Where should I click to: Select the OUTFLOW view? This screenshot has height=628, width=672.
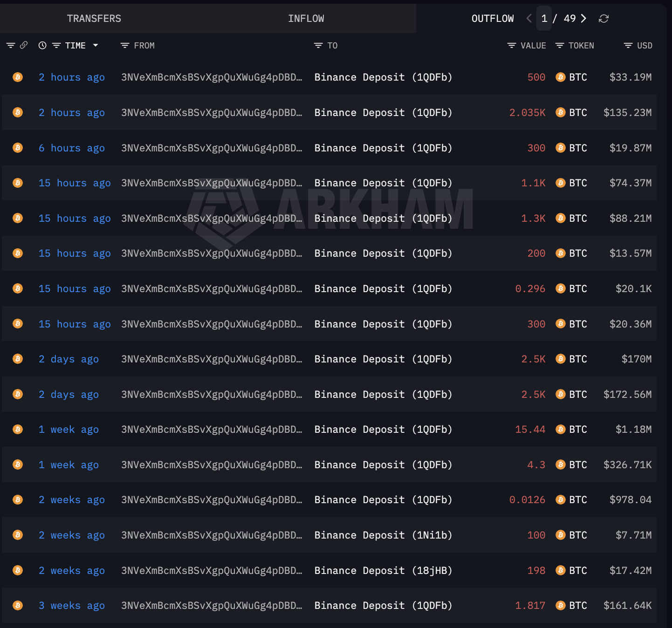(493, 18)
